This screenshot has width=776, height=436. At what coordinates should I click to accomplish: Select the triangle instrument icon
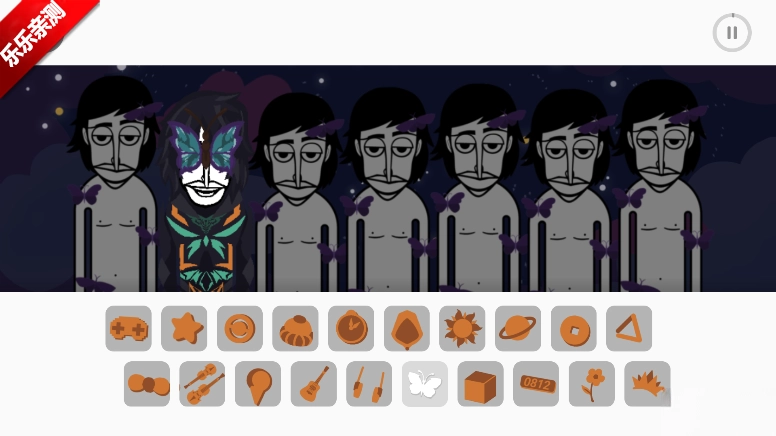point(629,329)
